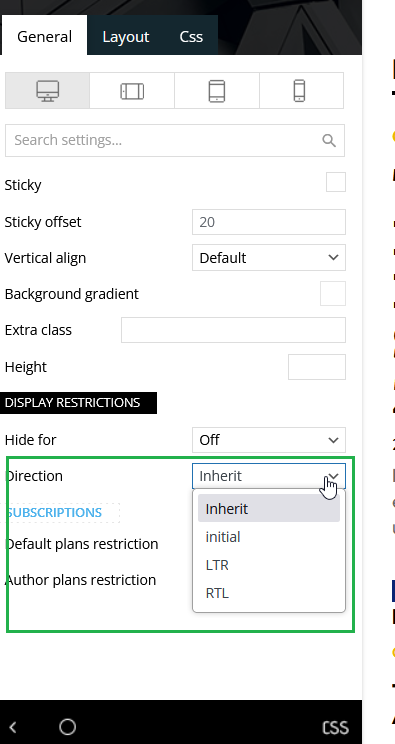Select the desktop device view icon
The width and height of the screenshot is (395, 744).
click(47, 91)
